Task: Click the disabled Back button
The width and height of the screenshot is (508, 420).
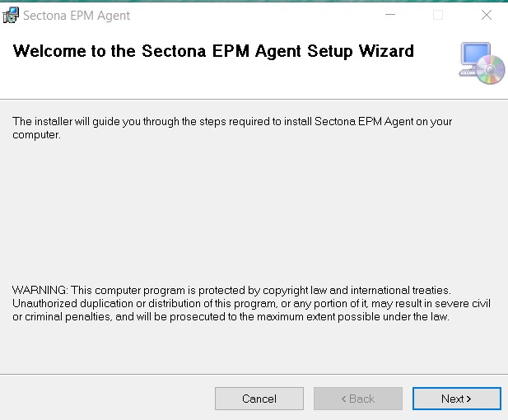Action: click(x=358, y=399)
